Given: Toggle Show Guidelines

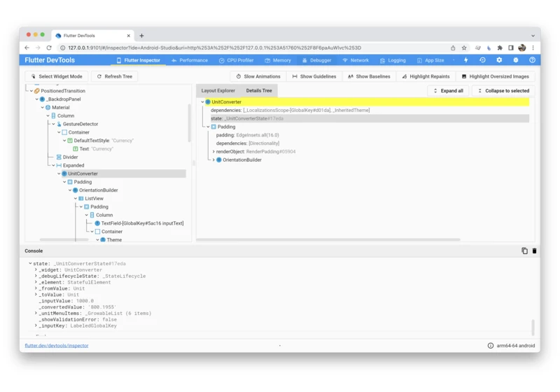Looking at the screenshot, I should pyautogui.click(x=314, y=76).
